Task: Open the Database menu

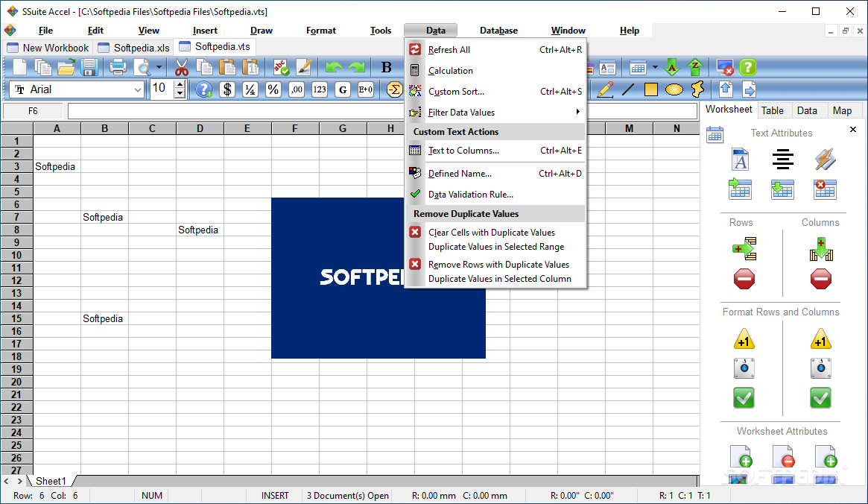Action: 498,31
